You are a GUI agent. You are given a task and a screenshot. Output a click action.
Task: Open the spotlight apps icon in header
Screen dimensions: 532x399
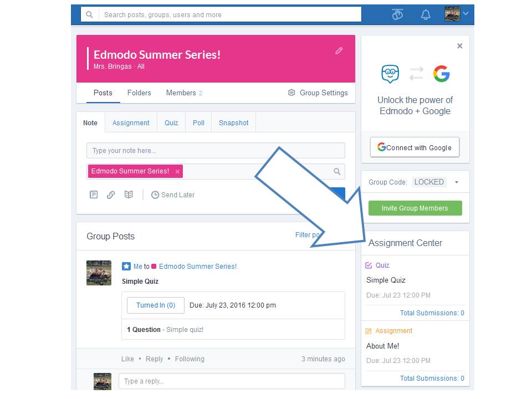pos(397,14)
